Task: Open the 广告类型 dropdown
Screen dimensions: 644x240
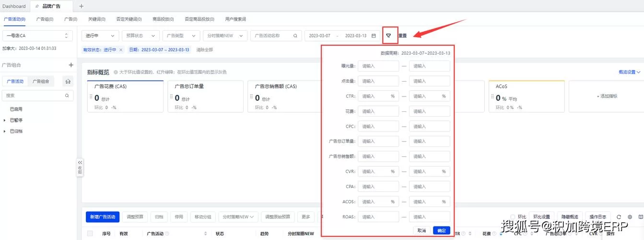Action: [x=181, y=36]
